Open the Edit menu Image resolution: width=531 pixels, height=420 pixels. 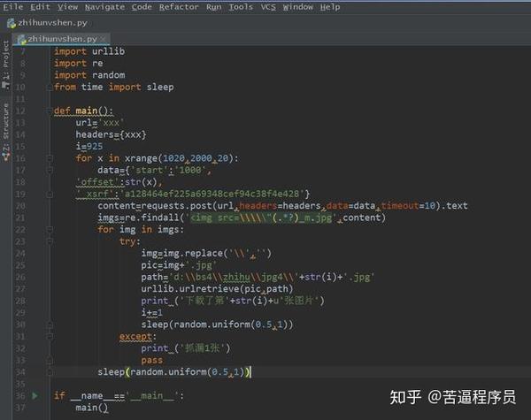(x=40, y=7)
